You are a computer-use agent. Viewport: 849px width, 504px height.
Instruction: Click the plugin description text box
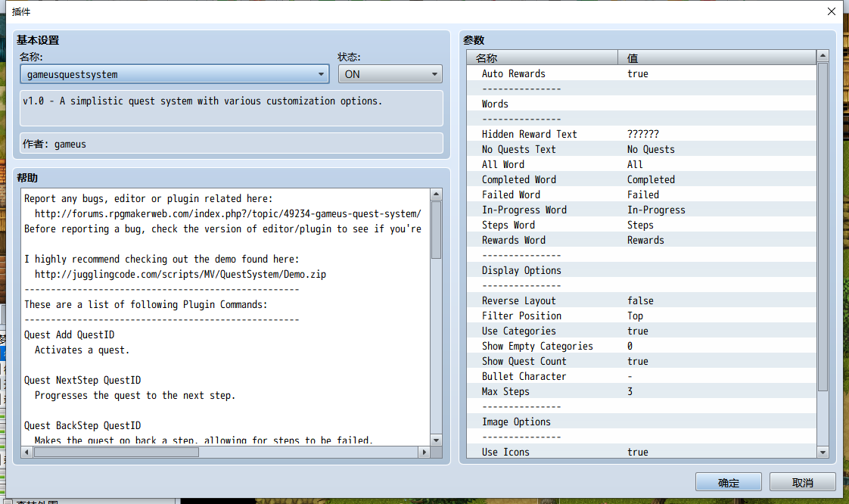[x=232, y=108]
